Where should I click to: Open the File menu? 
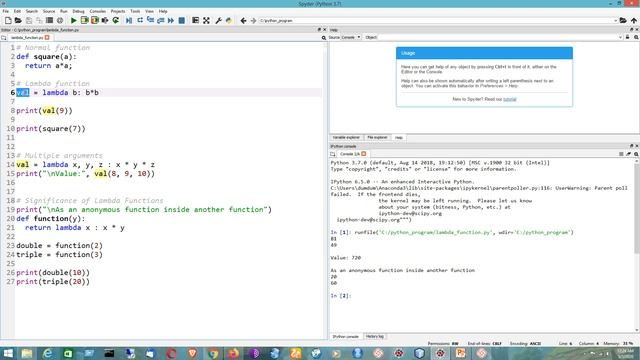(x=5, y=11)
